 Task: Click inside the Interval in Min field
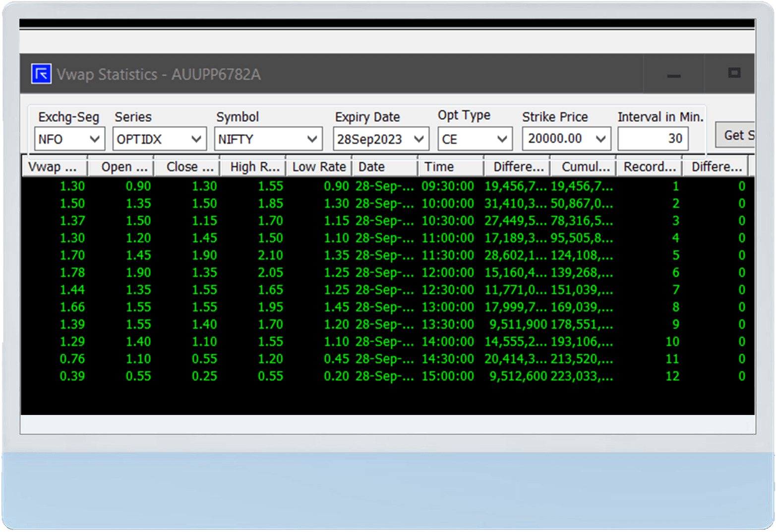[652, 139]
